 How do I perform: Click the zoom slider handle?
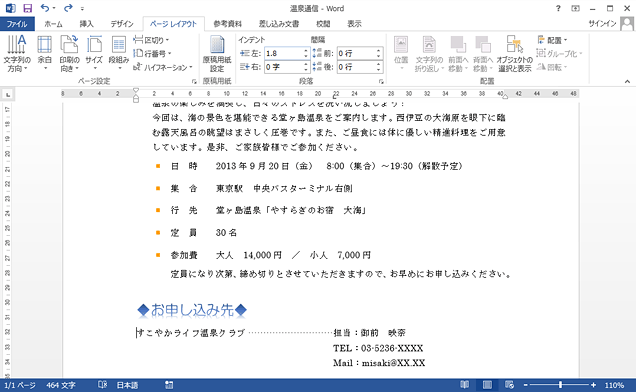[561, 385]
